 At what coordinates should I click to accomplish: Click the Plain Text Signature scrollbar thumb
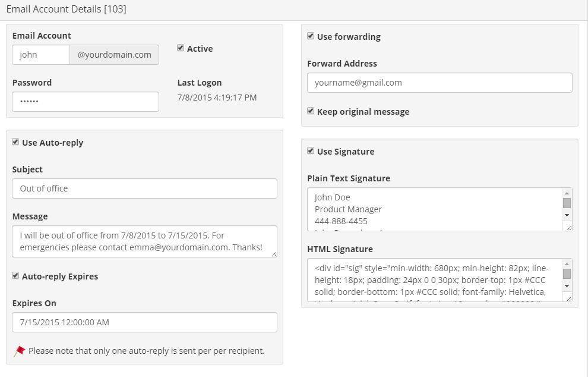[x=567, y=203]
